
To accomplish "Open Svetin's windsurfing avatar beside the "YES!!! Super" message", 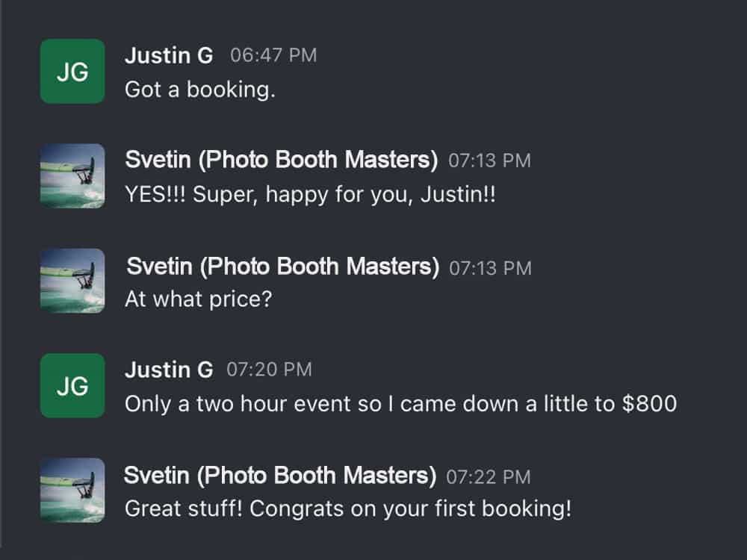I will 72,176.
